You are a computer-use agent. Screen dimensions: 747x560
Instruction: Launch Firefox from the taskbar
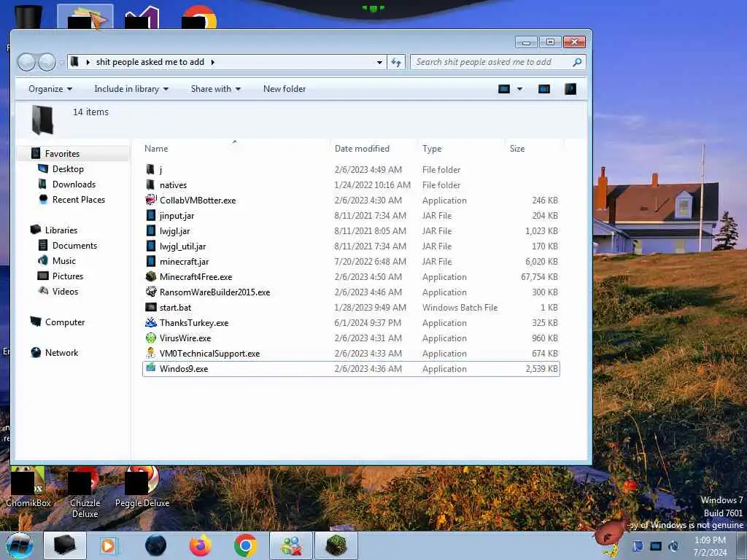(201, 545)
